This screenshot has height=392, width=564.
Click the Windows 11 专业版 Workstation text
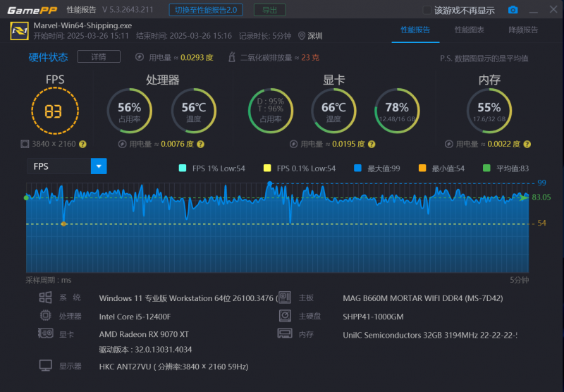coord(188,298)
